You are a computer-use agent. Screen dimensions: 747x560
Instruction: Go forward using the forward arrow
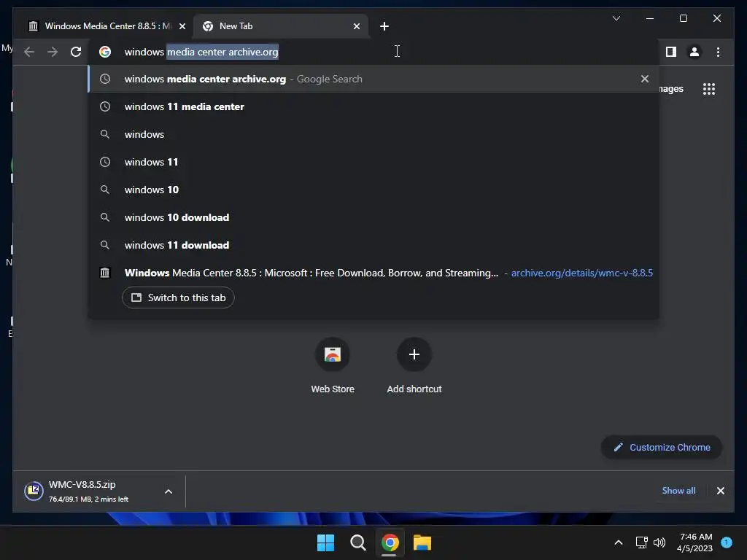pyautogui.click(x=53, y=52)
